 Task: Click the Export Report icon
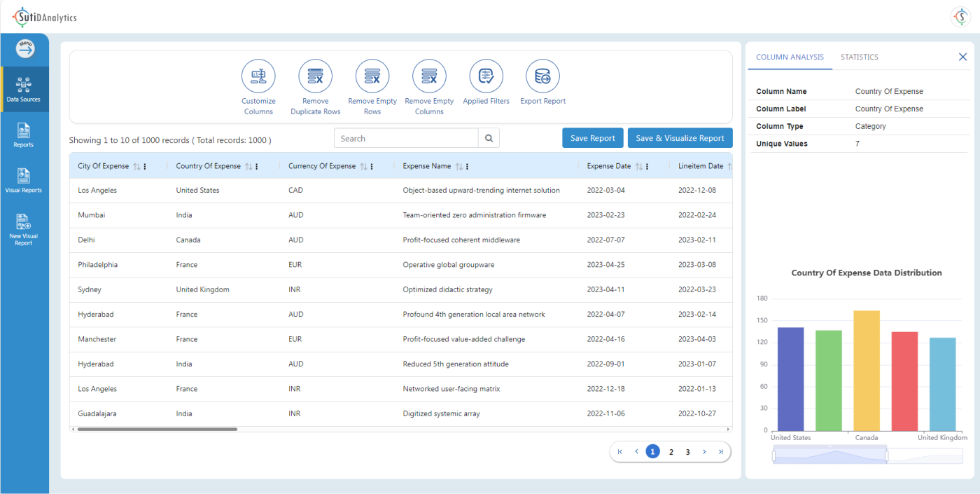542,76
